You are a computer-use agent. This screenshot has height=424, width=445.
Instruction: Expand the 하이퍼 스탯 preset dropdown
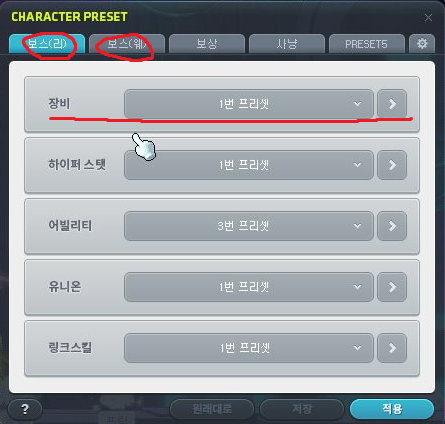pos(249,165)
